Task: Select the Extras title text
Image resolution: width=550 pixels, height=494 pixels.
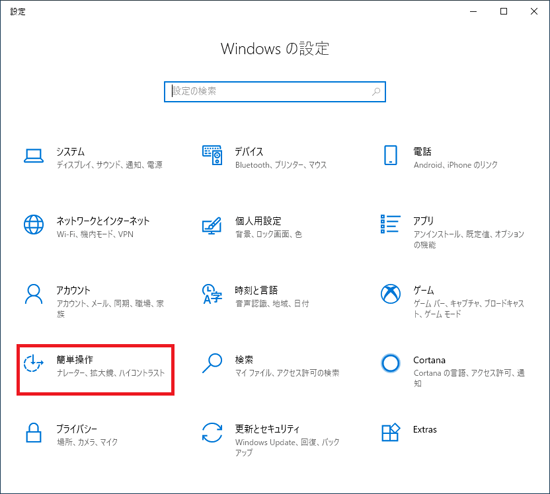Action: [425, 429]
